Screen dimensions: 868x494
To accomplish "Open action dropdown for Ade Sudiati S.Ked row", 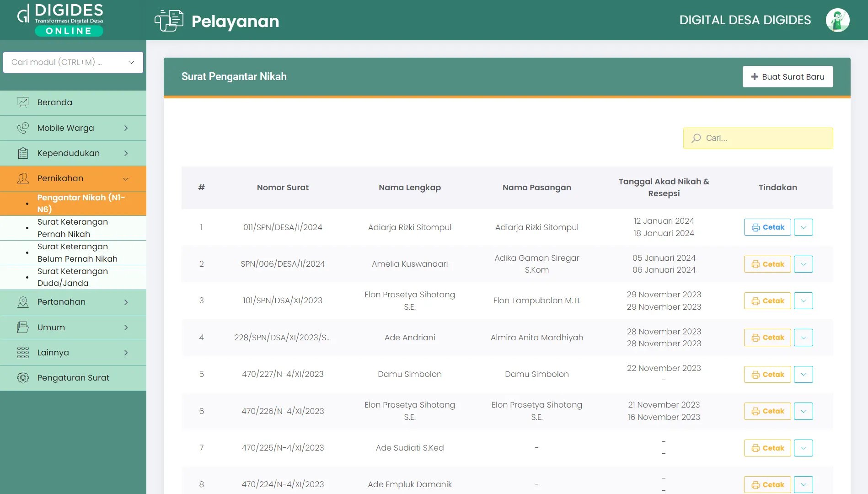I will (804, 448).
